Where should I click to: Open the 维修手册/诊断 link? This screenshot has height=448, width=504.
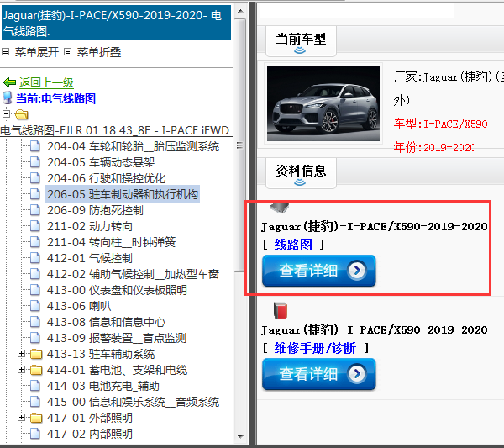(315, 348)
